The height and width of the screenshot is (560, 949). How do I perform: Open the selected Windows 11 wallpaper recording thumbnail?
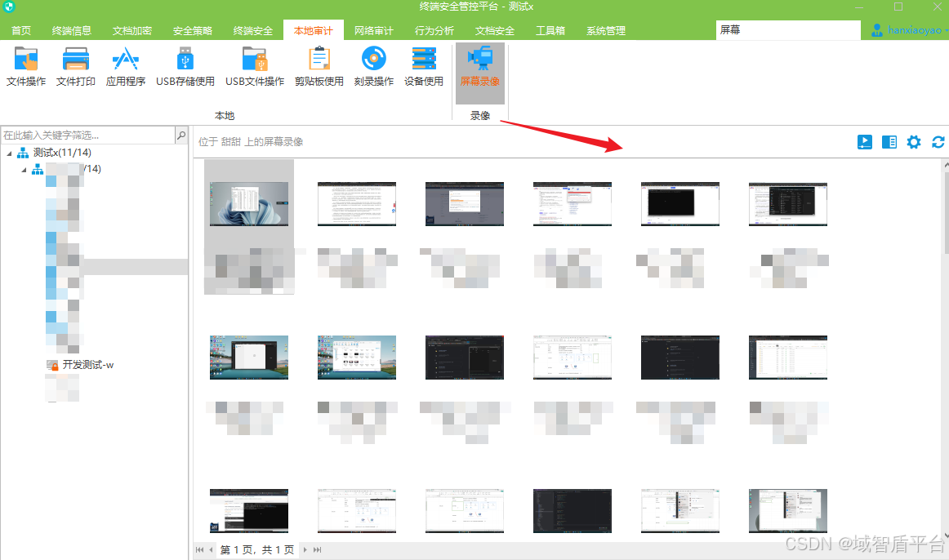(249, 204)
